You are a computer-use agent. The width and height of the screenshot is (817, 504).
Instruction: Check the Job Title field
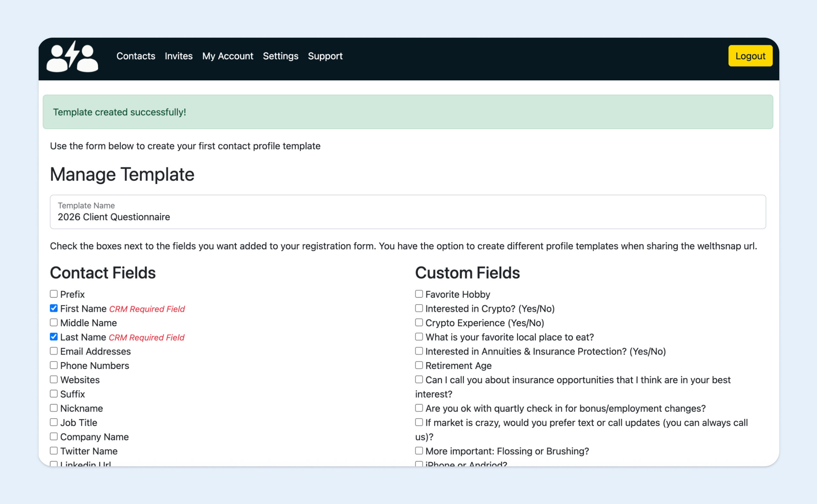tap(54, 422)
